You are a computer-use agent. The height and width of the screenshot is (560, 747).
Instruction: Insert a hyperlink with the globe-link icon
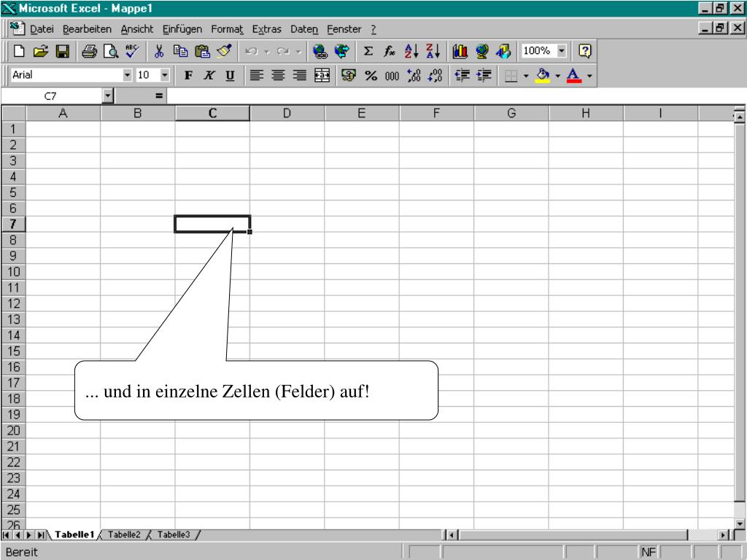click(320, 51)
